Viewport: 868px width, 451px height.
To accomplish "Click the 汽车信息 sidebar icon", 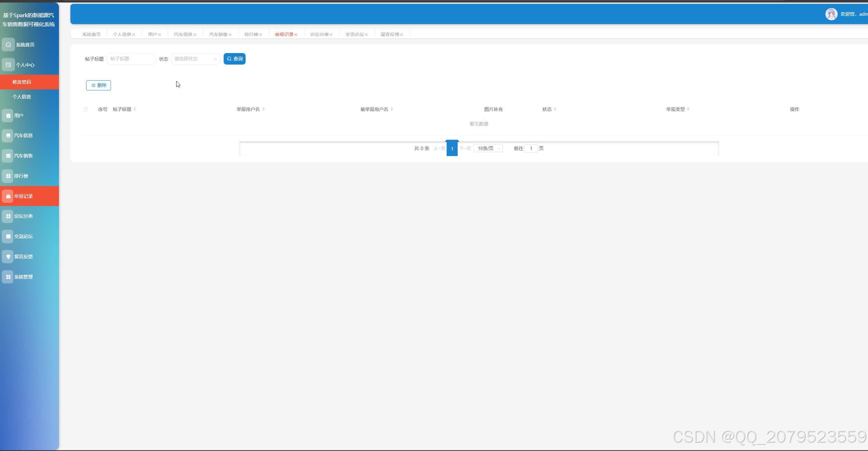I will click(x=8, y=135).
